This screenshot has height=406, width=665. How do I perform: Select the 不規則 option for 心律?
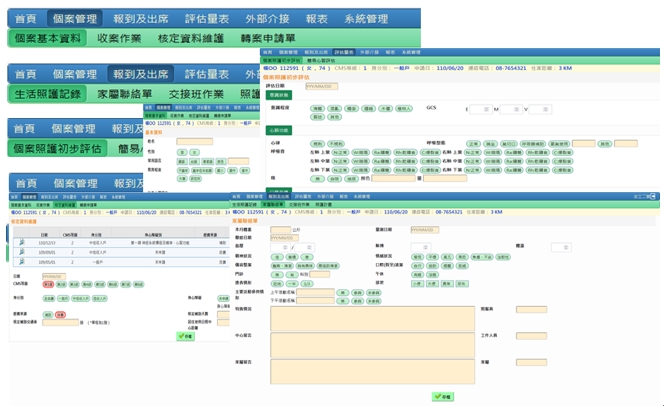coord(337,144)
